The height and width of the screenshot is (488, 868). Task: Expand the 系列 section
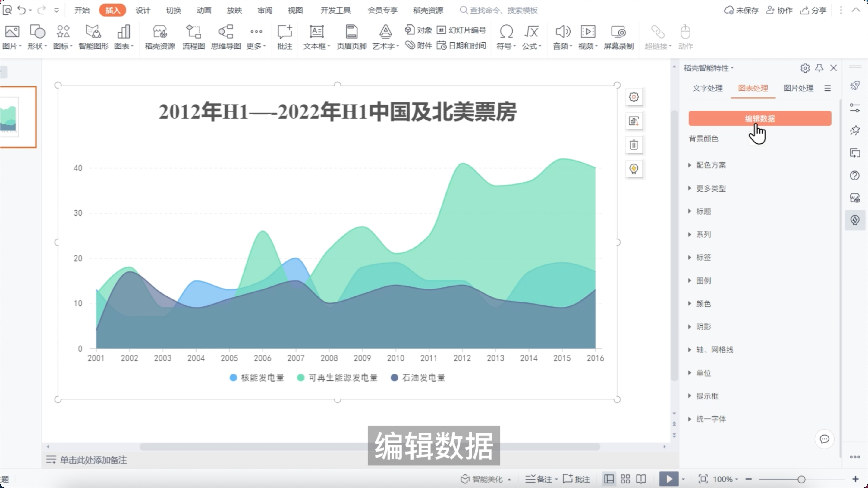[700, 234]
